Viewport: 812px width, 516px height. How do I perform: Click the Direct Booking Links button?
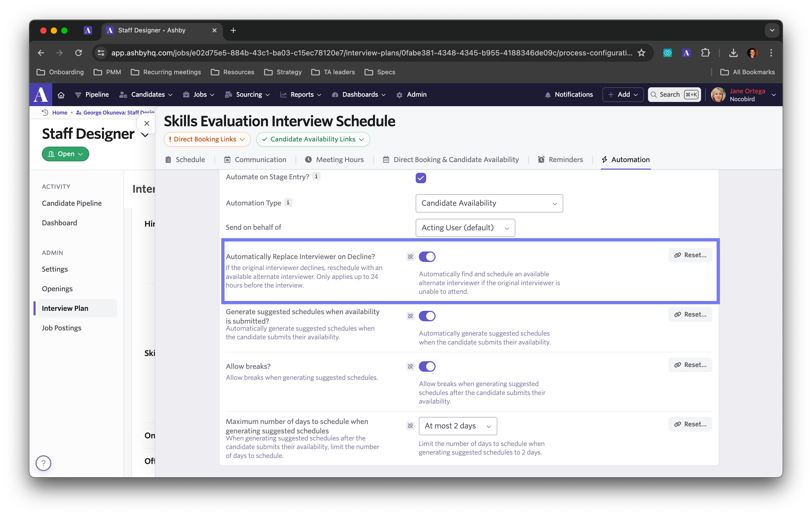(207, 140)
